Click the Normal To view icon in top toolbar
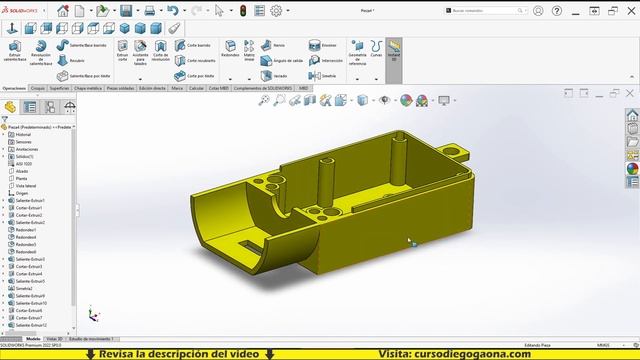The height and width of the screenshot is (360, 640). point(12,28)
